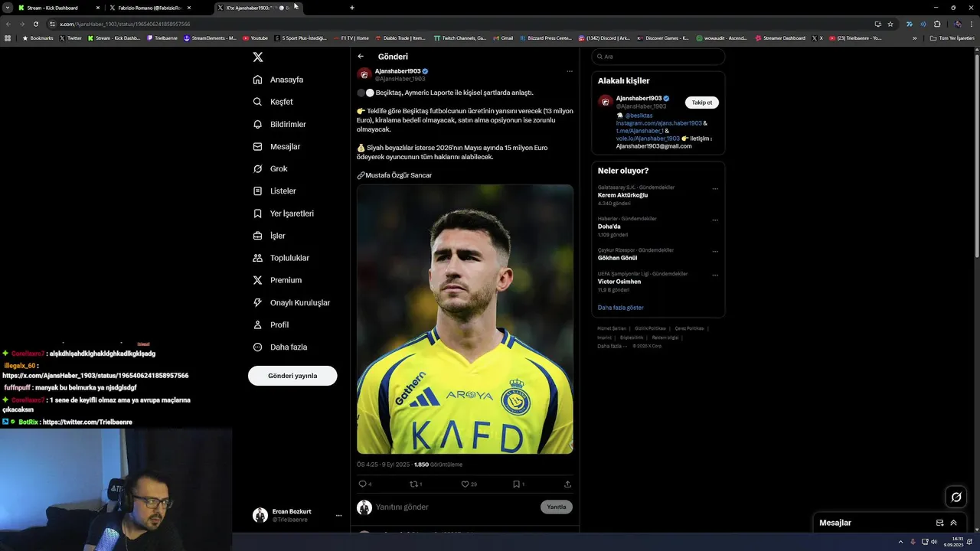Screen dimensions: 980x551
Task: Go to X home via the X logo
Action: (x=258, y=57)
